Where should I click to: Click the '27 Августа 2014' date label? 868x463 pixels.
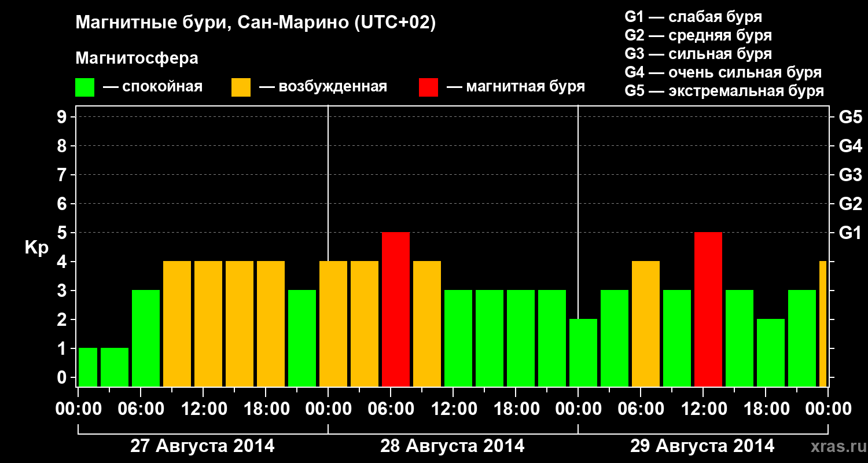pos(203,446)
